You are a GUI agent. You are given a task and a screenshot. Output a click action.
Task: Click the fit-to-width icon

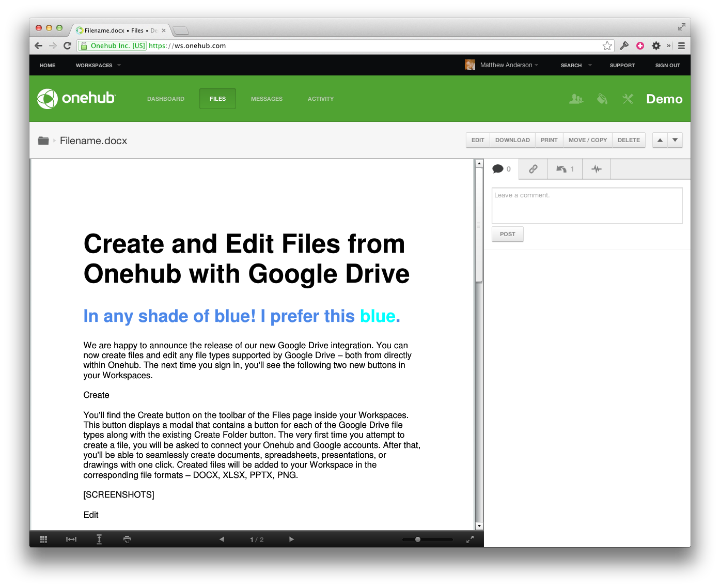[x=71, y=539]
